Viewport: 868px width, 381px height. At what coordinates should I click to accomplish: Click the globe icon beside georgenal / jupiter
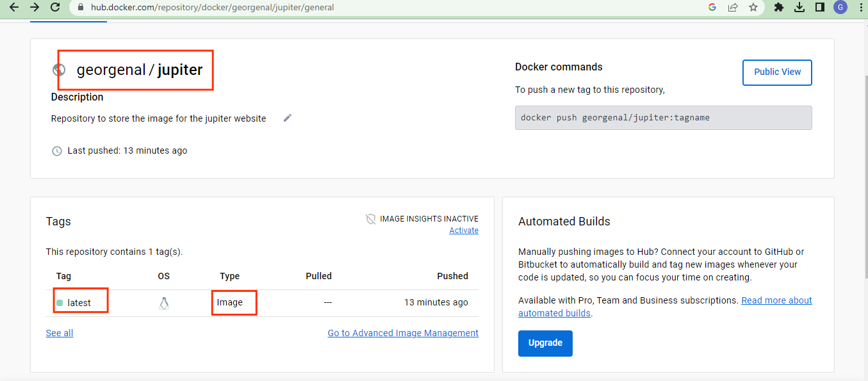(59, 70)
